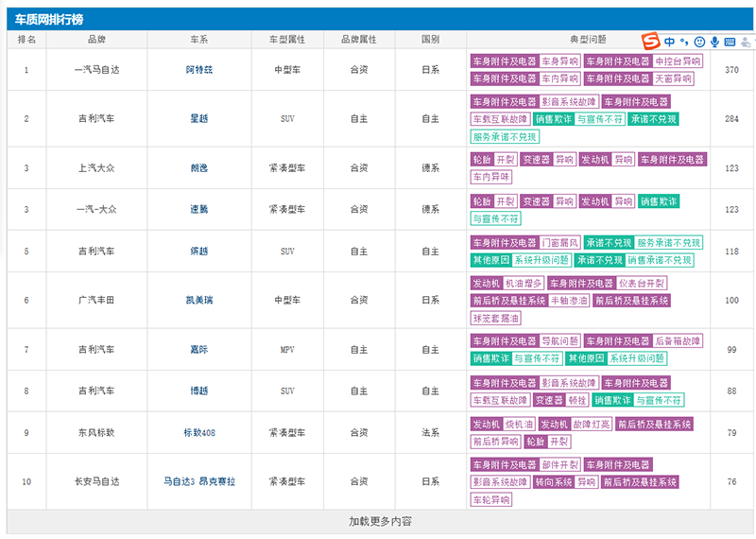
Task: Click the 机油增多 issue tag
Action: coord(524,284)
